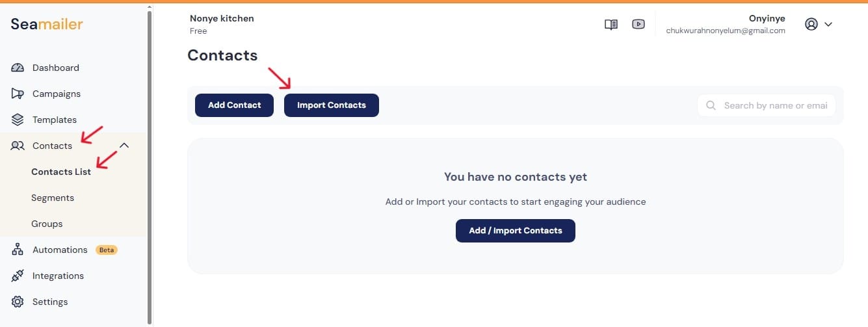The image size is (868, 327).
Task: Click the Automations flow icon
Action: click(x=18, y=250)
